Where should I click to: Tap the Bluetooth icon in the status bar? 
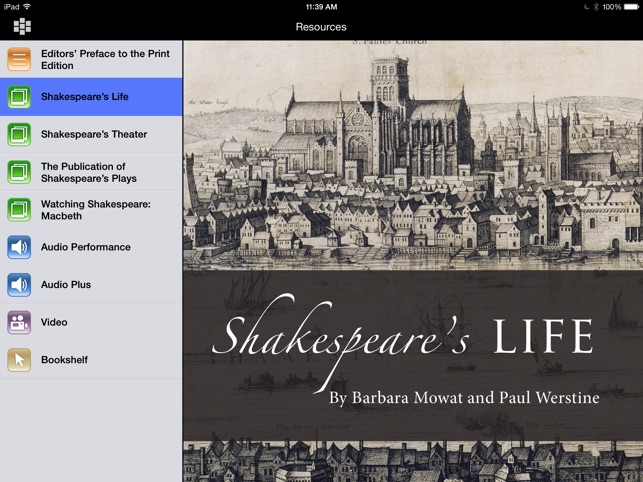(x=596, y=7)
